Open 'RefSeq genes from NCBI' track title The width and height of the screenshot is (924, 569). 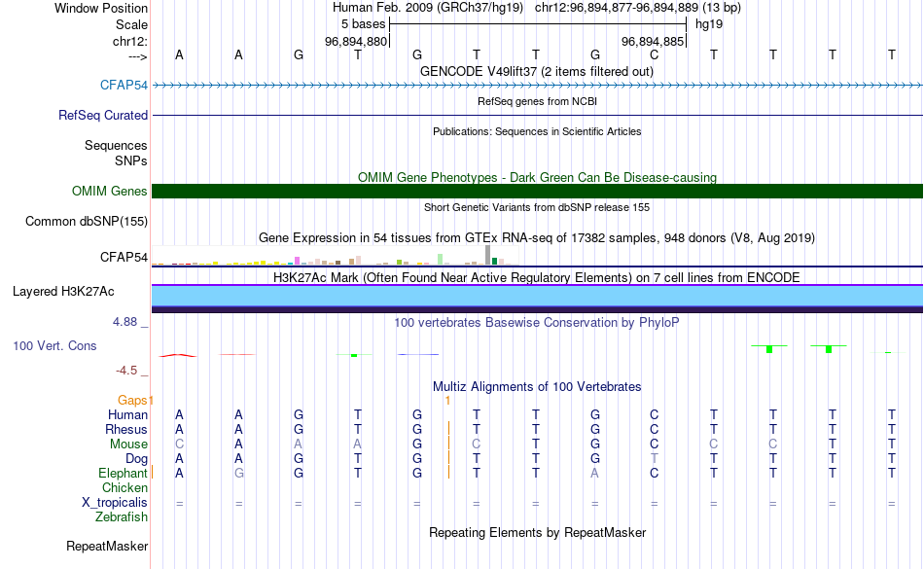click(x=537, y=101)
